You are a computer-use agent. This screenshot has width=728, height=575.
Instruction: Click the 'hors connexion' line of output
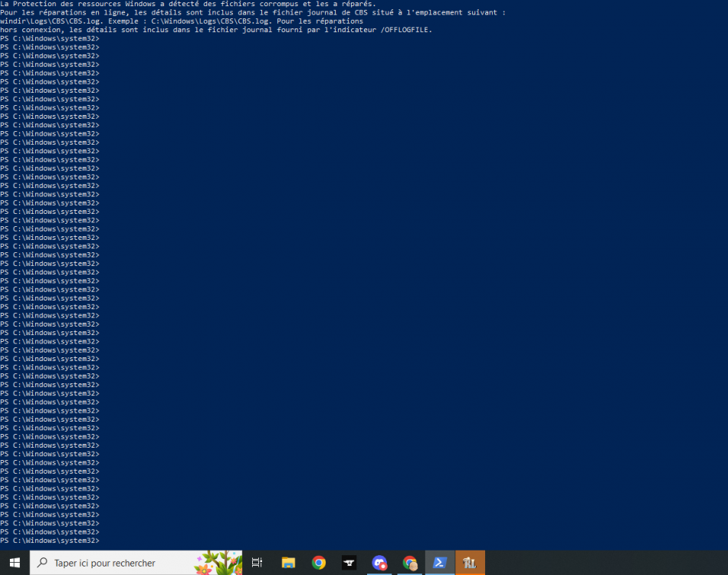point(216,30)
